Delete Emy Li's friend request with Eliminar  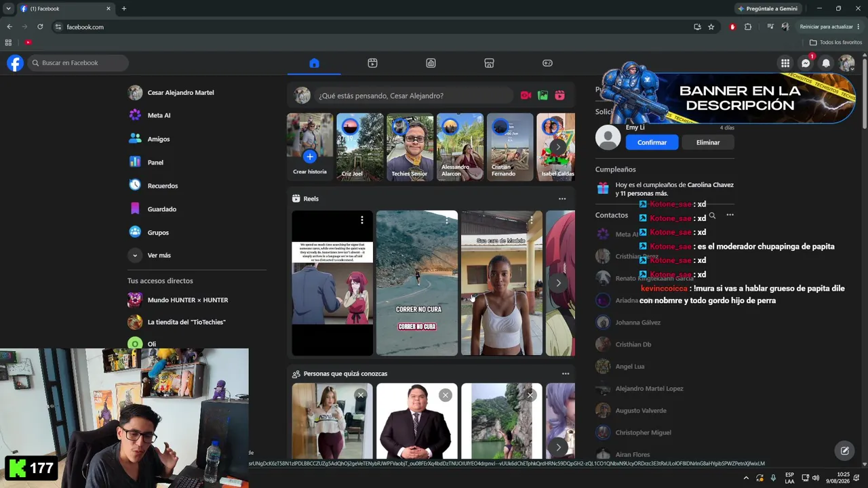pyautogui.click(x=707, y=142)
